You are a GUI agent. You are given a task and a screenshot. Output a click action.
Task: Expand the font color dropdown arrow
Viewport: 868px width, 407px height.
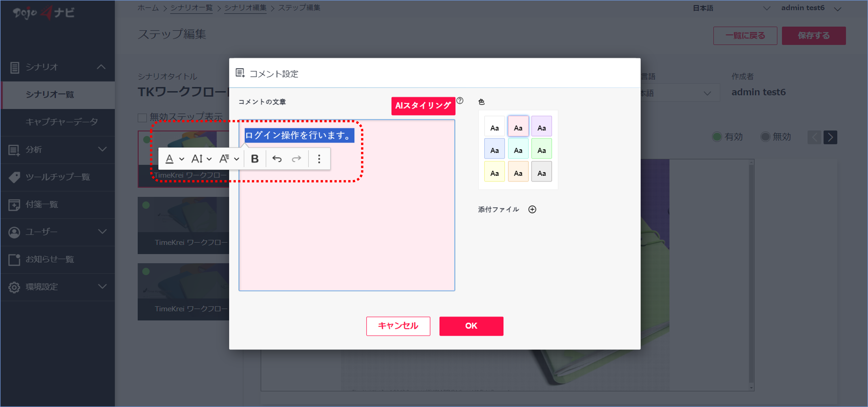pos(182,159)
